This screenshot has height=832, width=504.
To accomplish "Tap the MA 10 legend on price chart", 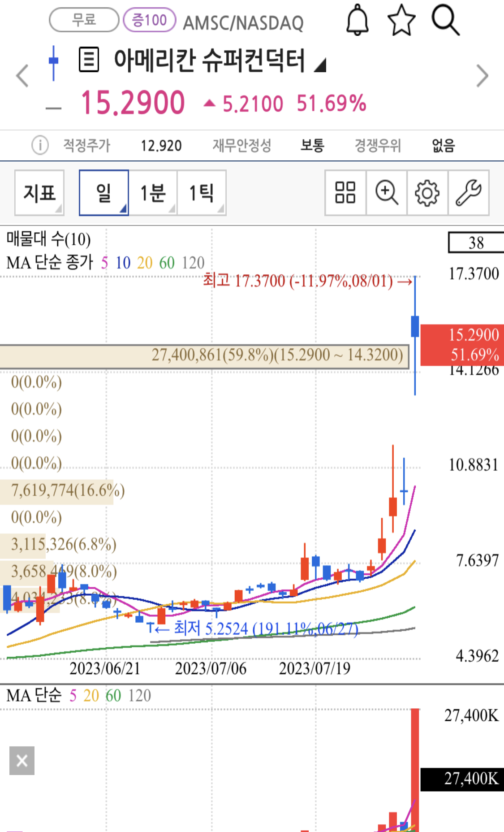I will pyautogui.click(x=123, y=263).
